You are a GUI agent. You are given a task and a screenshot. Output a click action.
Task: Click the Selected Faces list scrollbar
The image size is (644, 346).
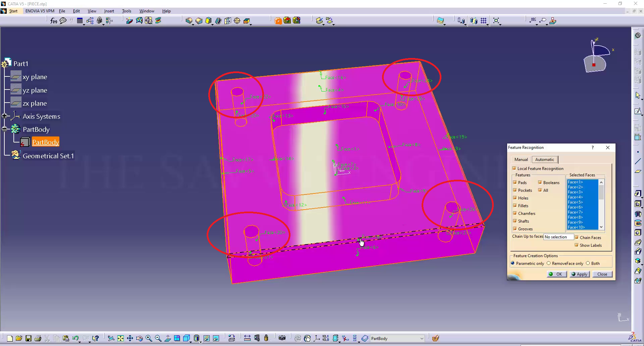point(601,205)
